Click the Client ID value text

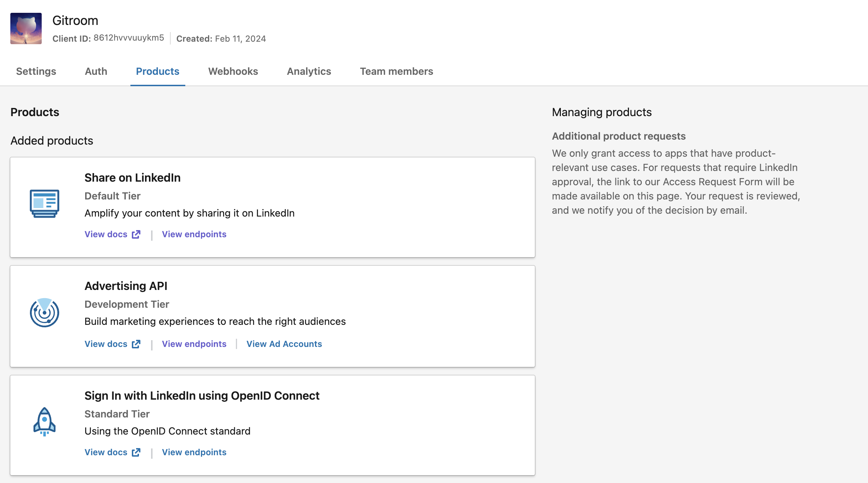click(x=129, y=38)
